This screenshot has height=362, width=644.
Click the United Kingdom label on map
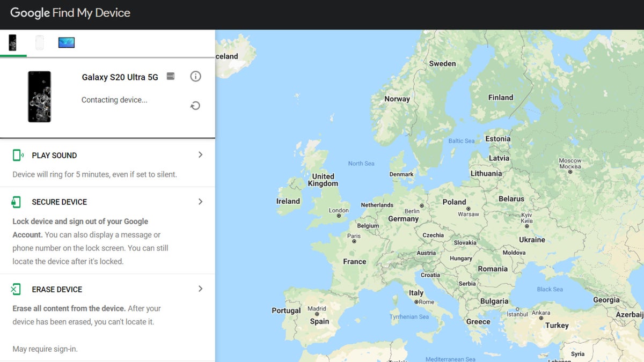(x=323, y=180)
